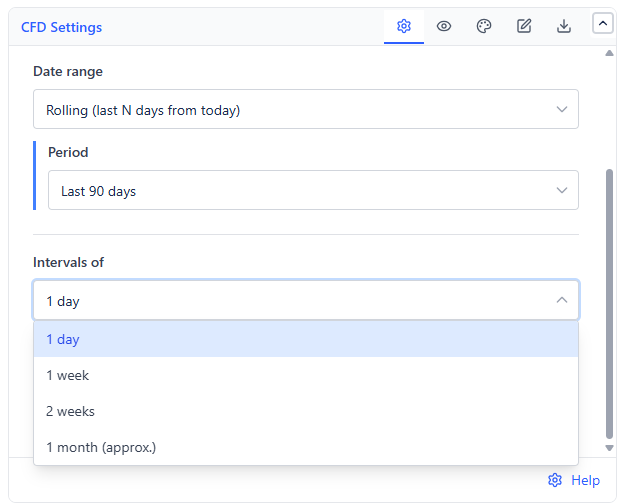Click the Date range label
This screenshot has width=621, height=503.
click(x=68, y=71)
